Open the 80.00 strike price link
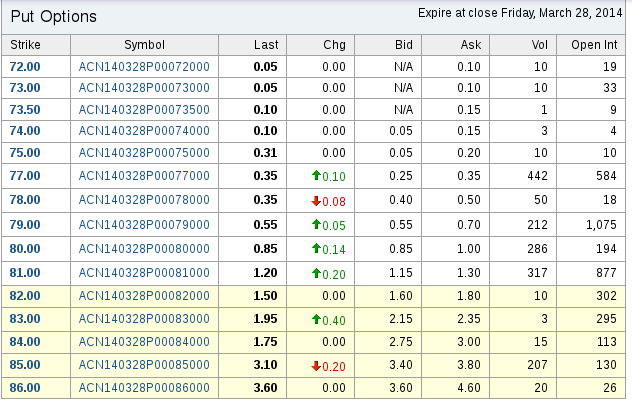Screen dimensions: 632x401 25,249
